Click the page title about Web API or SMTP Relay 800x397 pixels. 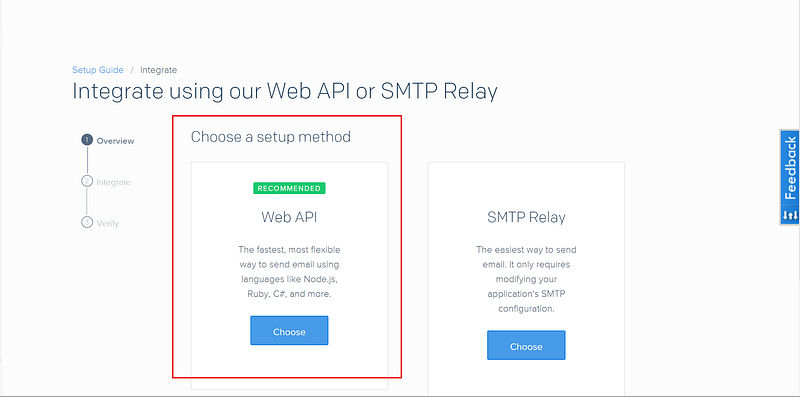[x=285, y=92]
